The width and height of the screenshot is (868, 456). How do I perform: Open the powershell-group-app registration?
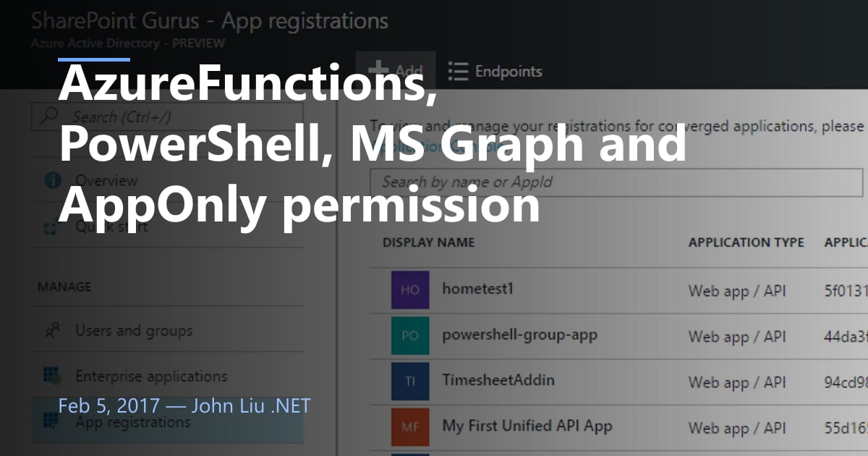point(519,334)
